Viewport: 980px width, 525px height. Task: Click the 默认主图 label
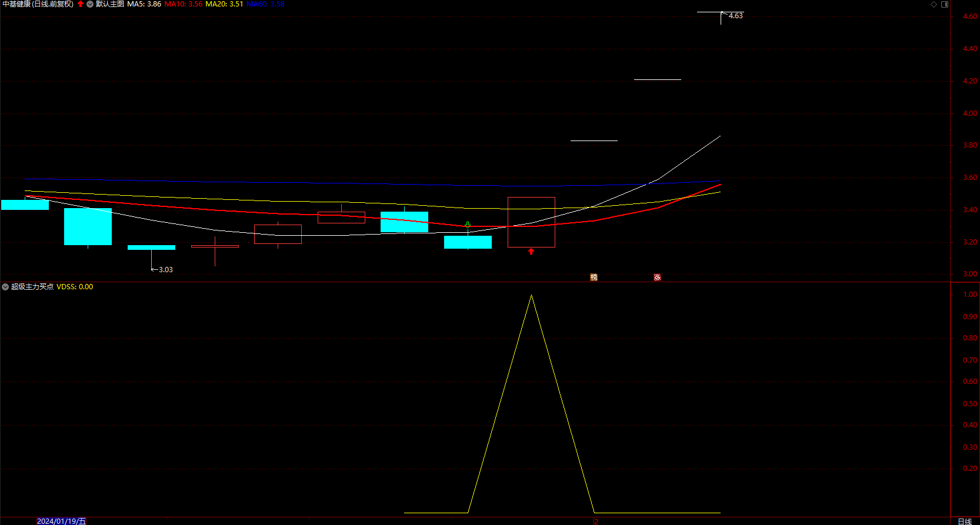(x=110, y=4)
